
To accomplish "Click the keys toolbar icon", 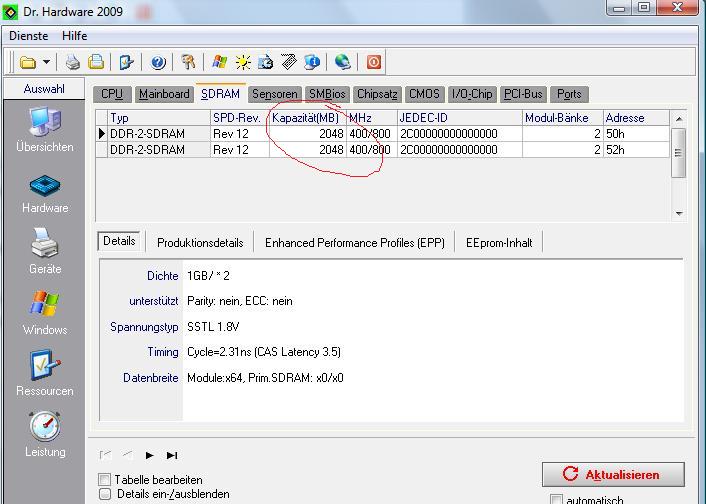I will [188, 62].
